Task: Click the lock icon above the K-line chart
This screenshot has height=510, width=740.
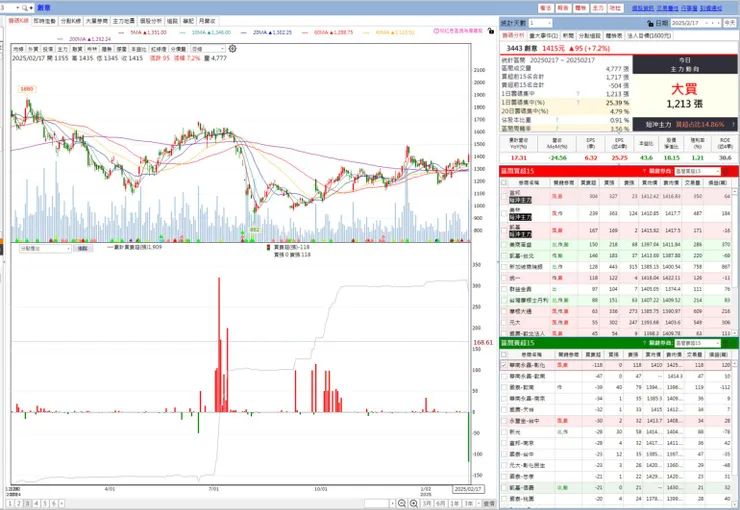Action: coord(491,31)
